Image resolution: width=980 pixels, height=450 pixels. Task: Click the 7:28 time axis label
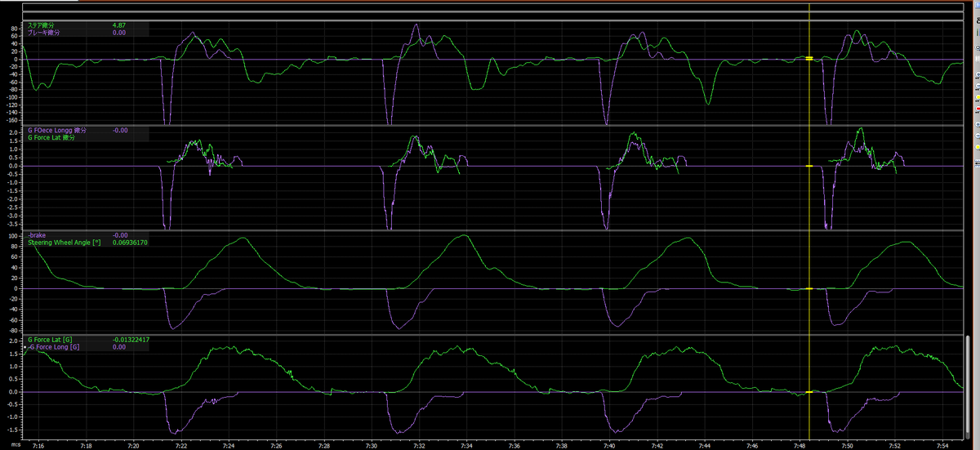[324, 446]
